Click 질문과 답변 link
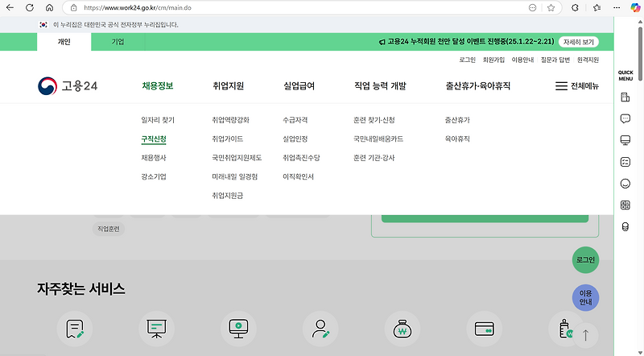Viewport: 644px width, 356px height. click(555, 60)
